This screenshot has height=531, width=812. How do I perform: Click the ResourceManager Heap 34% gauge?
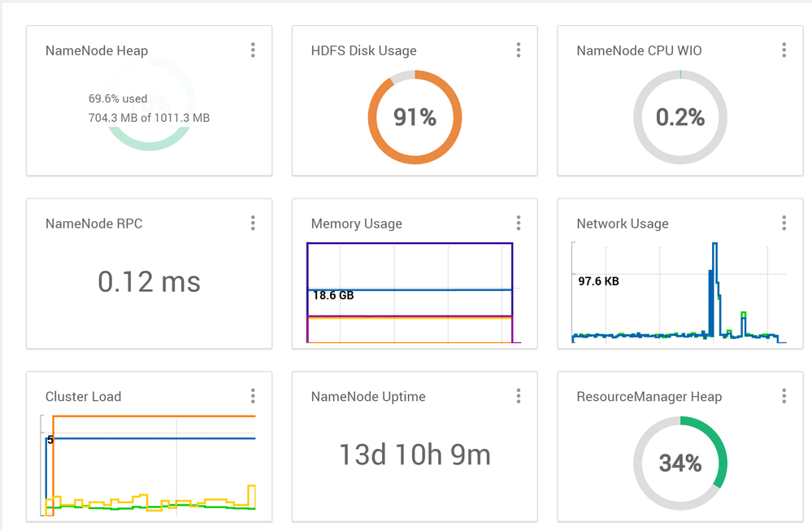coord(680,464)
